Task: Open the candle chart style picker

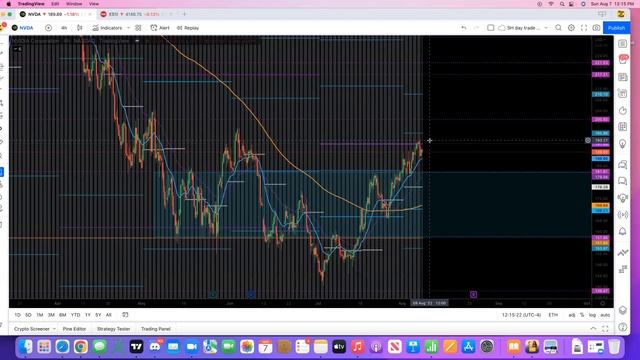Action: pyautogui.click(x=80, y=28)
